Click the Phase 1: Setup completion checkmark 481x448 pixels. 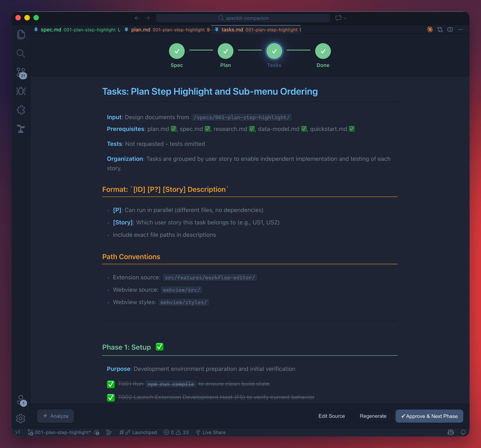(x=159, y=347)
